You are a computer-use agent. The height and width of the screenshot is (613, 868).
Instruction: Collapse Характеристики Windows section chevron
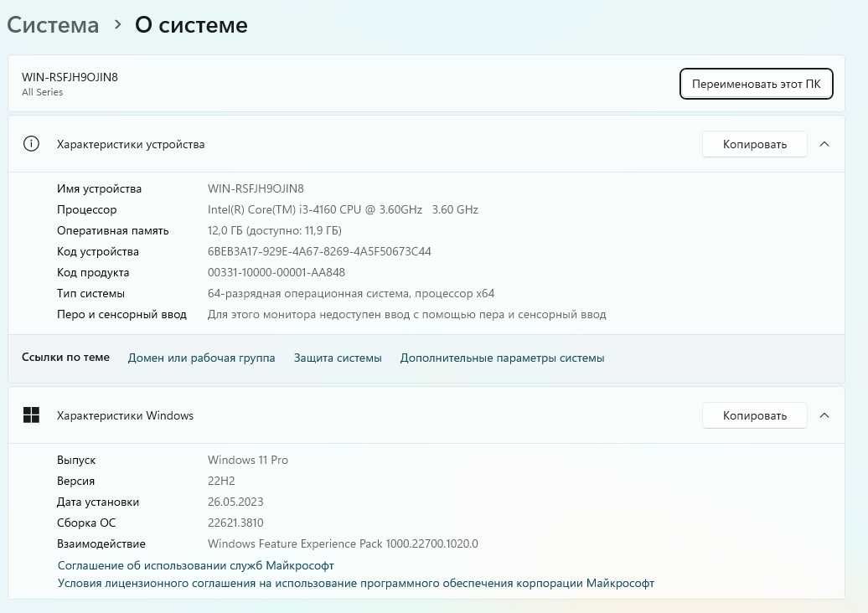(824, 415)
